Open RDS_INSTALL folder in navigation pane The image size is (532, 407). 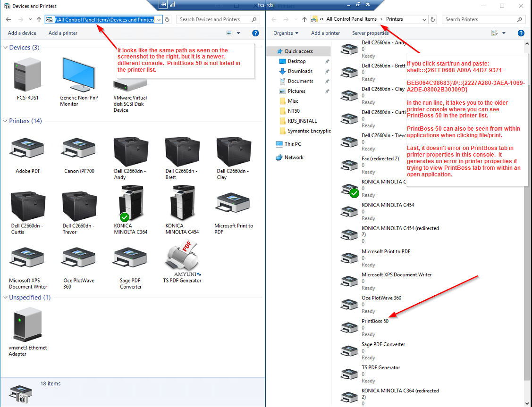point(302,121)
